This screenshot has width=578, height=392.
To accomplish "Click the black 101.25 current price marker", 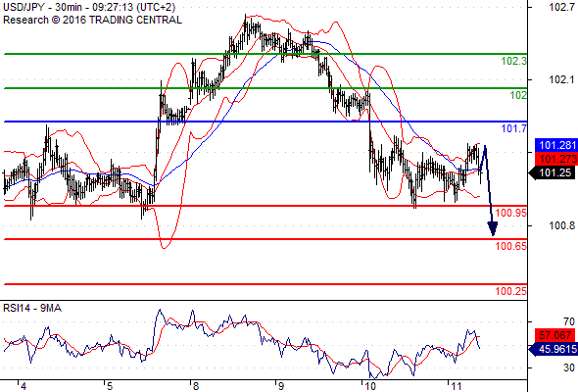I will point(554,172).
